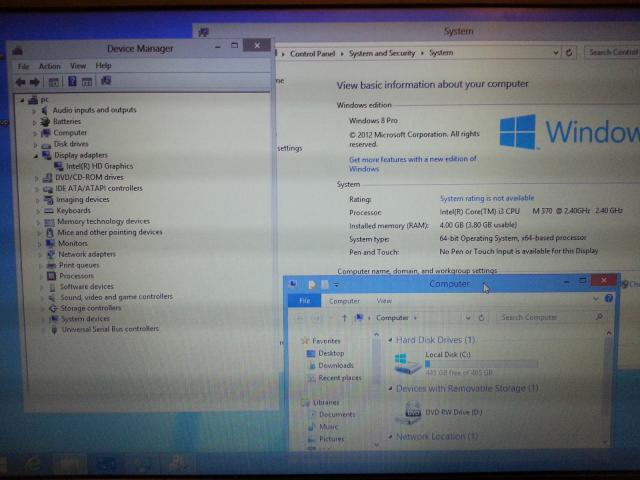Click 'Get more features with a new edition' link
Viewport: 640px width, 480px height.
(x=412, y=160)
